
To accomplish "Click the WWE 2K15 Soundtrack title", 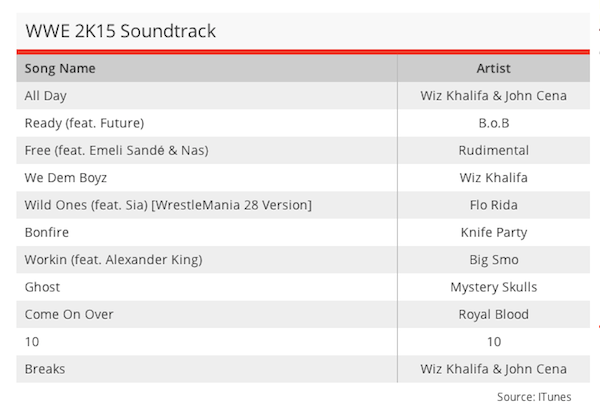I will pyautogui.click(x=121, y=31).
